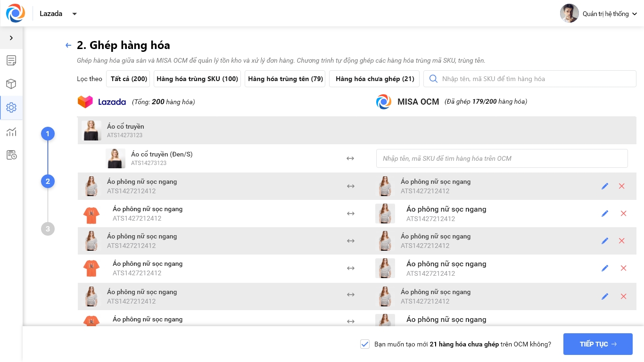
Task: Show Tất cả (200) products
Action: (x=129, y=79)
